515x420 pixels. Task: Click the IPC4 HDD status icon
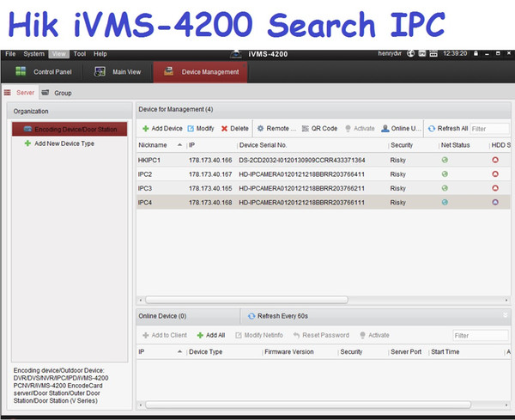click(x=495, y=203)
